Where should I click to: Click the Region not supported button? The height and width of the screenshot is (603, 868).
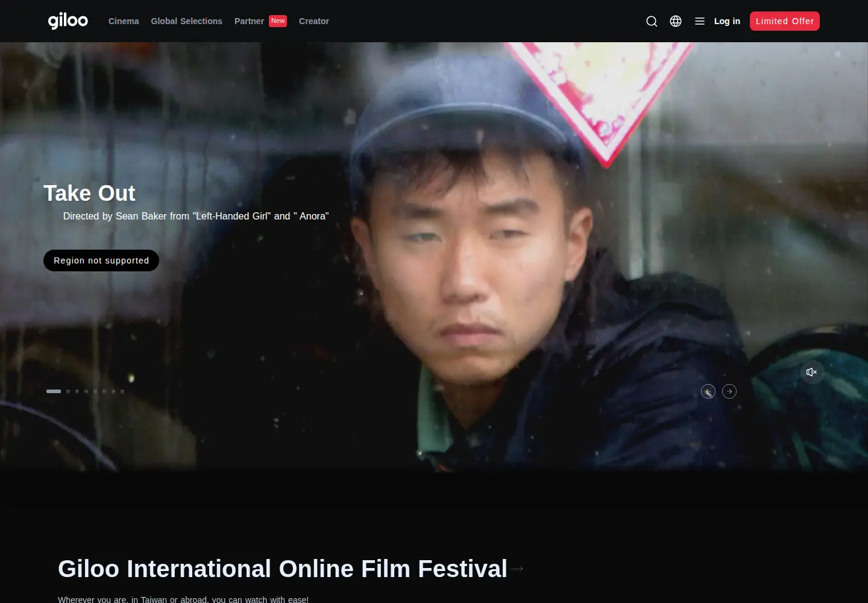[x=101, y=260]
